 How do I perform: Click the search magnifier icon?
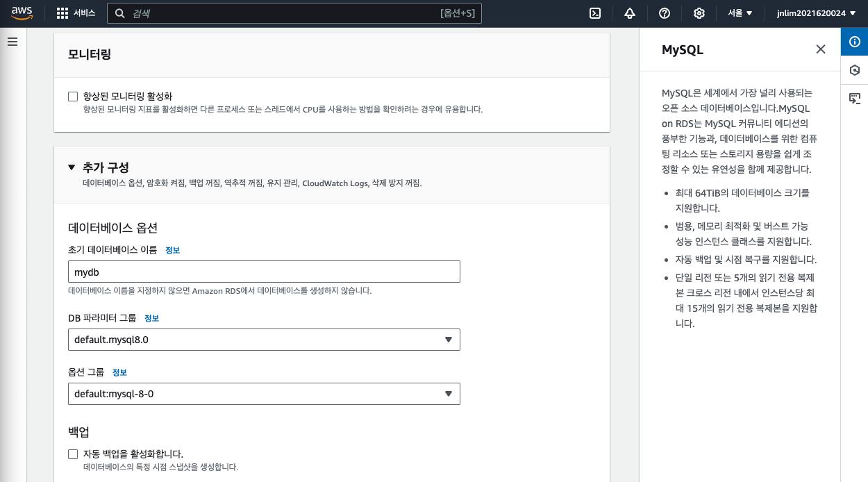point(120,13)
